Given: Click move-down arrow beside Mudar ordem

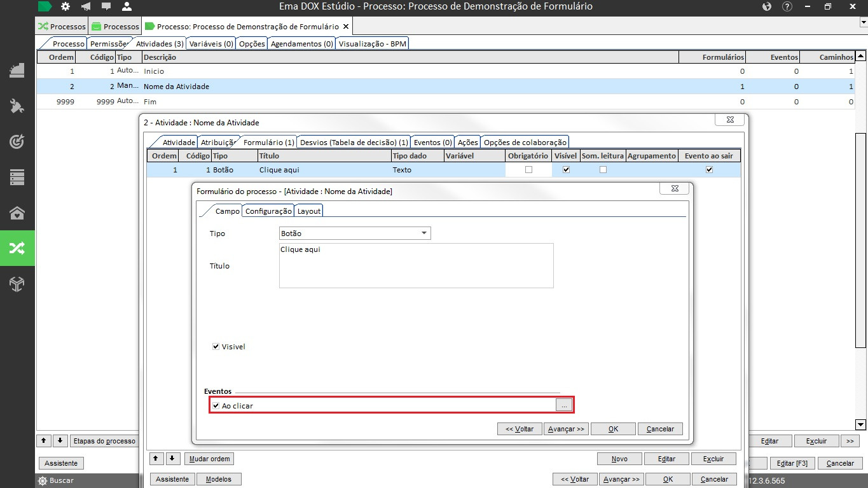Looking at the screenshot, I should tap(172, 458).
